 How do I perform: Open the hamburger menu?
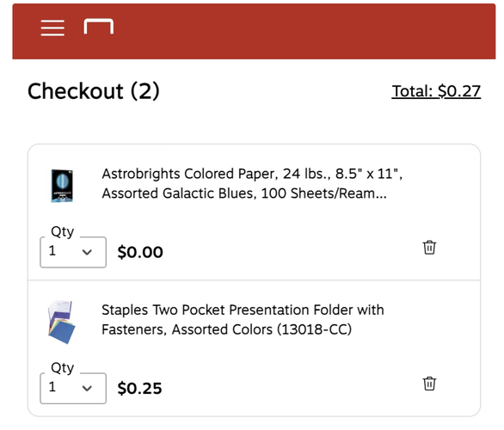pyautogui.click(x=52, y=28)
